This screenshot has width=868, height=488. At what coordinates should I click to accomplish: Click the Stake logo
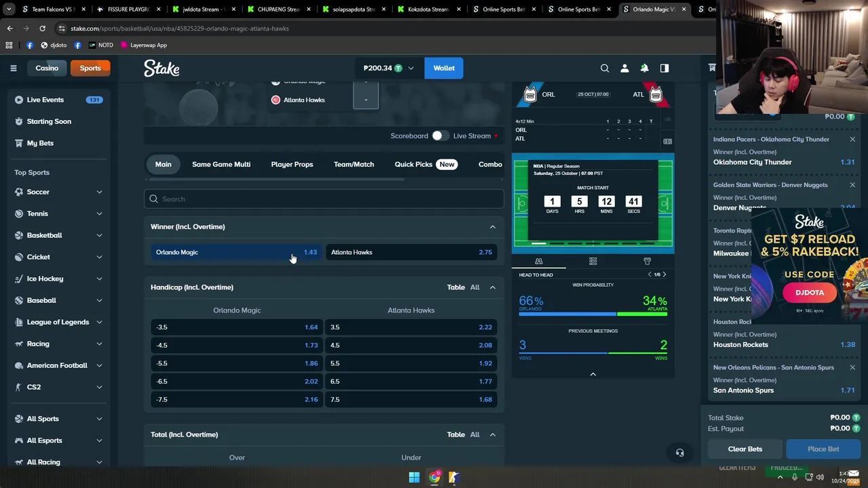pyautogui.click(x=161, y=68)
